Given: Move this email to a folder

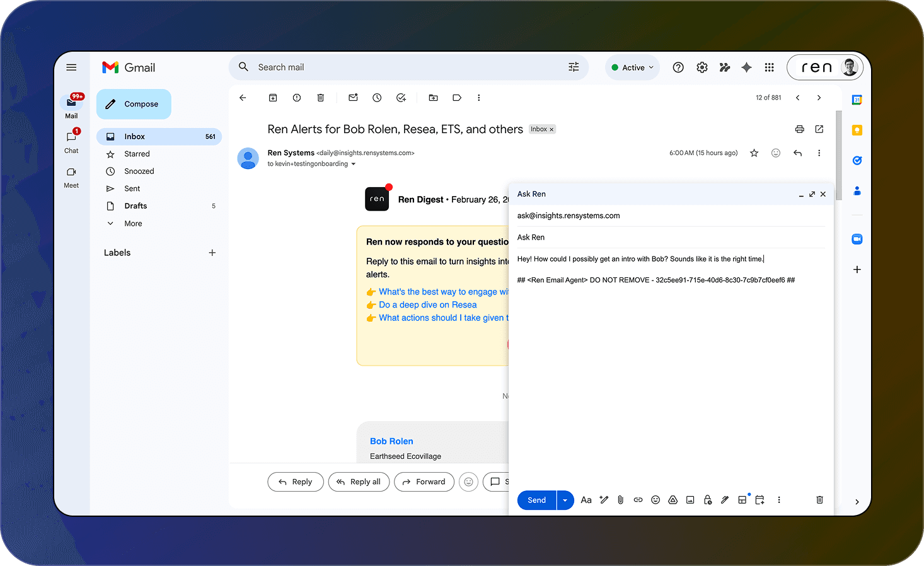Looking at the screenshot, I should pos(433,98).
